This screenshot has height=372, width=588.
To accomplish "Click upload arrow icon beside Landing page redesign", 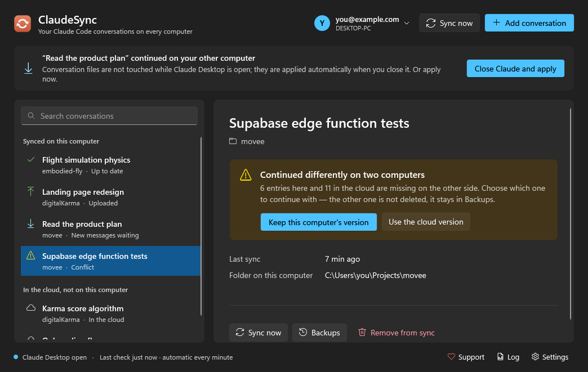I will click(x=31, y=191).
